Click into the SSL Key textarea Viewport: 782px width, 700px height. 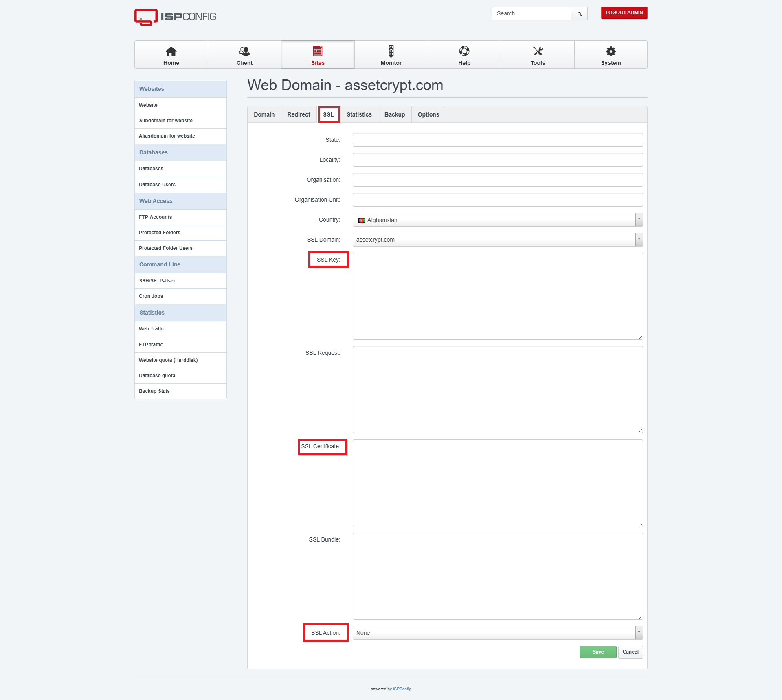[498, 296]
